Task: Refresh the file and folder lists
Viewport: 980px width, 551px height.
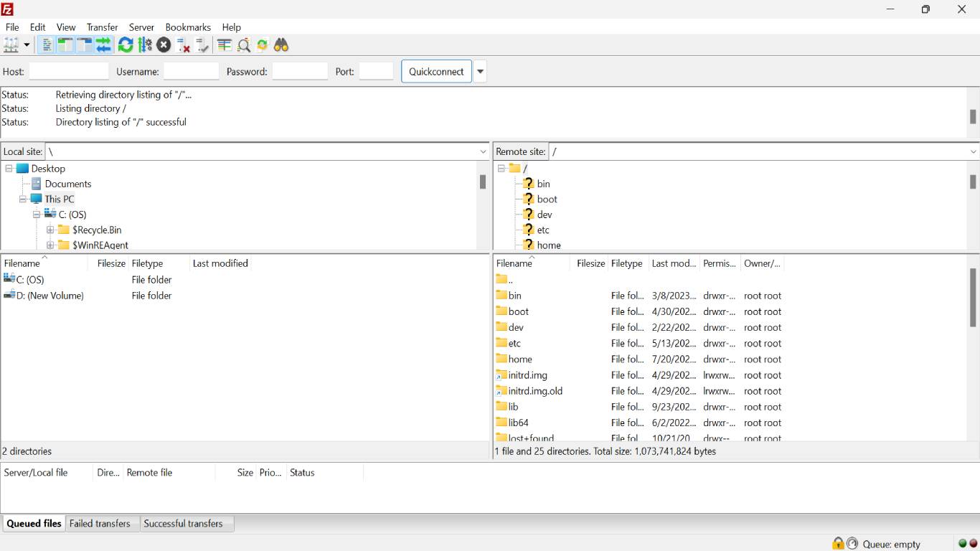Action: click(x=126, y=45)
